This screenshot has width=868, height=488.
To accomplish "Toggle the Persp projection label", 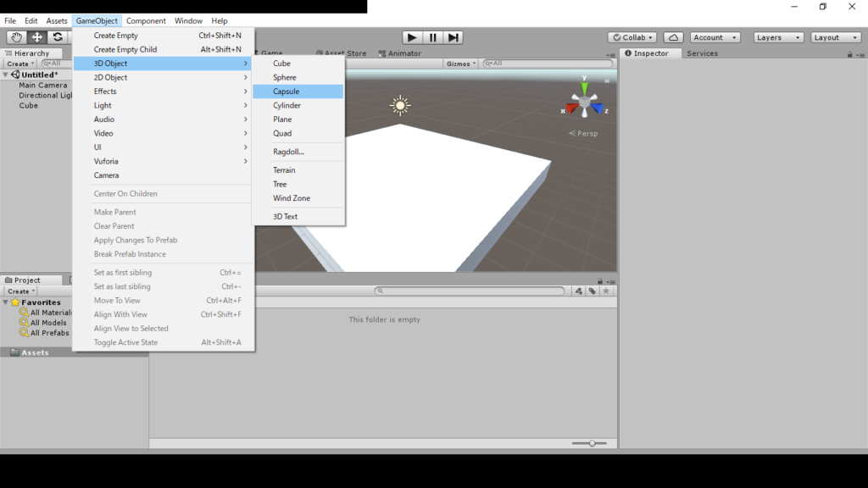I will (x=583, y=133).
